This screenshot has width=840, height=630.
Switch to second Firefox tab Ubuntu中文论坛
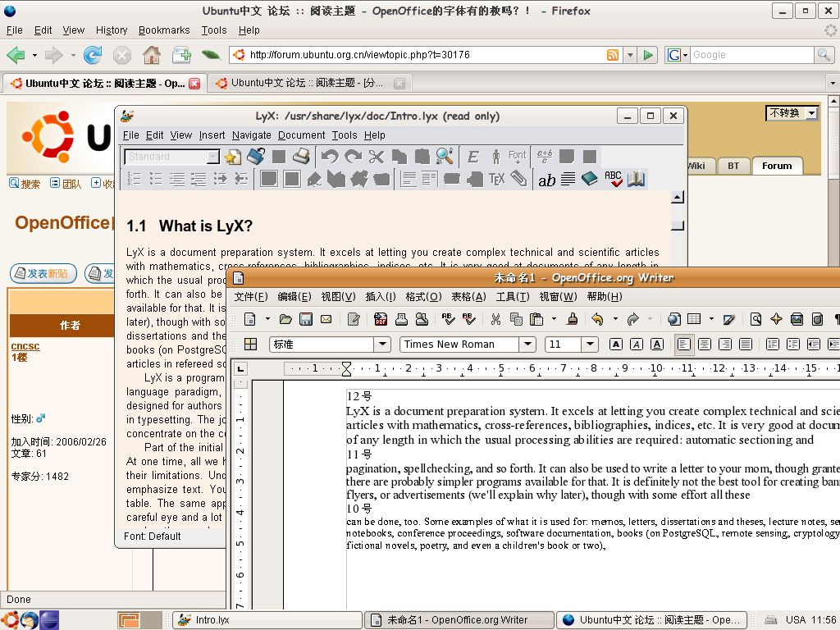click(x=308, y=83)
